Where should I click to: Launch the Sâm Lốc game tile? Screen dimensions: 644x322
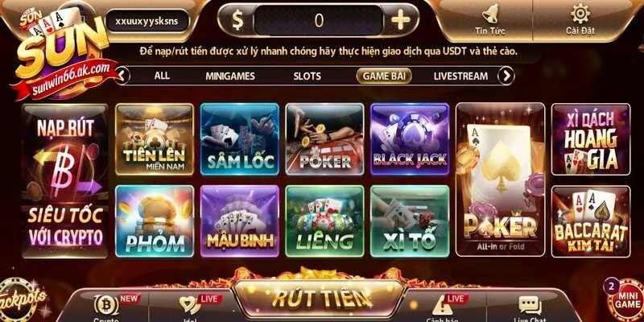(240, 139)
